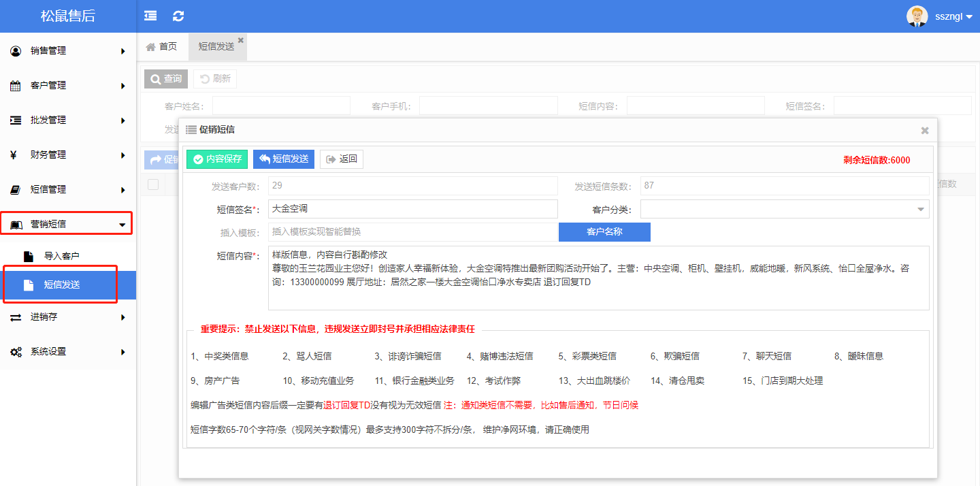Close the 短信发送 tab with its X
The image size is (980, 486).
(240, 40)
